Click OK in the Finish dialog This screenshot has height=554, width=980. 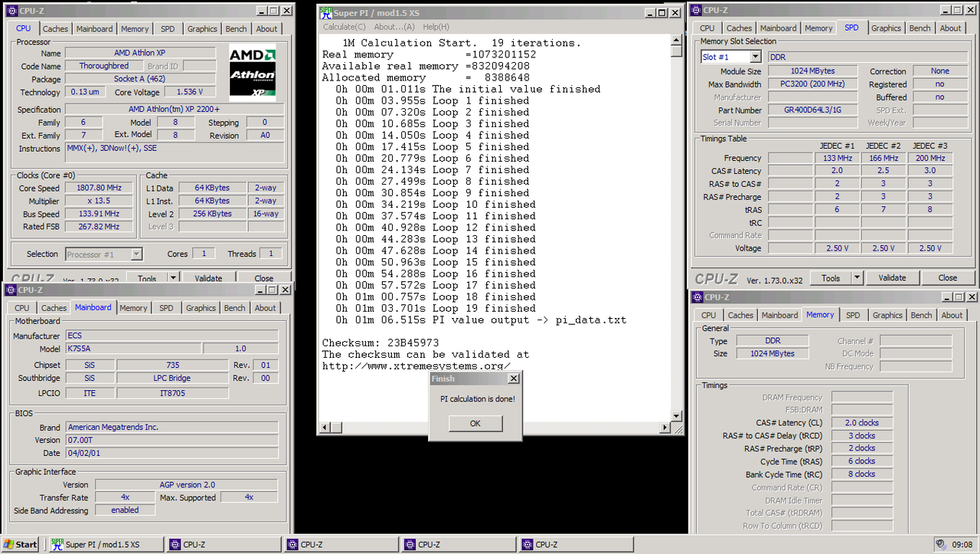(475, 423)
